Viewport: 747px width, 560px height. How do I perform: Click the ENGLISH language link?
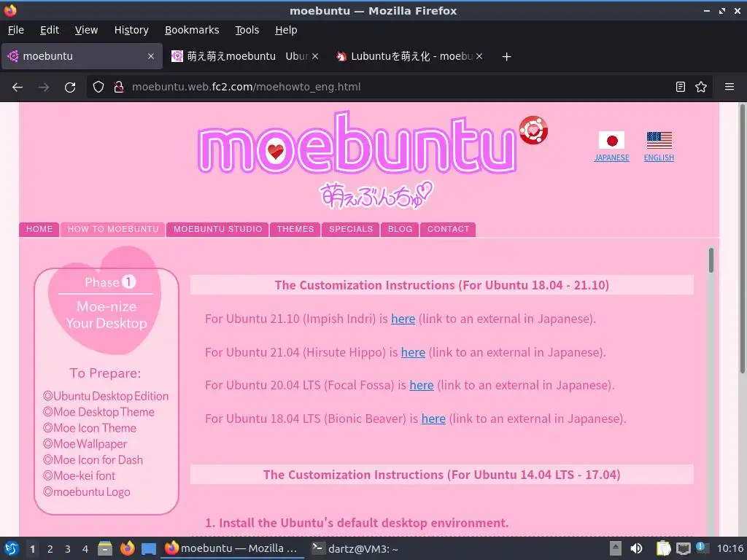[x=659, y=157]
